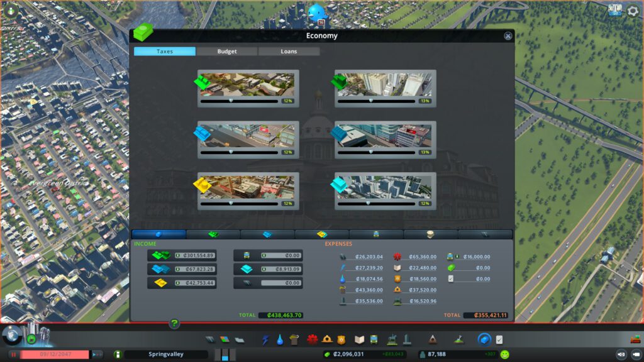Image resolution: width=644 pixels, height=362 pixels.
Task: Adjust the low density commercial tax slider
Action: coord(240,152)
